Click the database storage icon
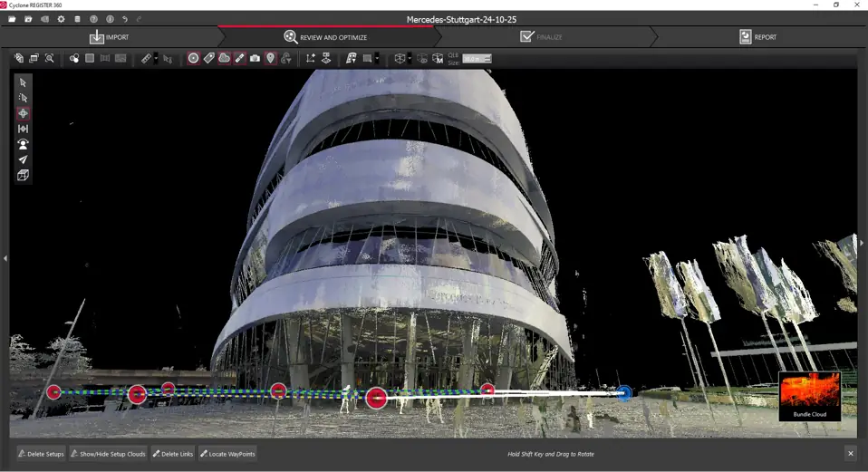 coord(78,19)
